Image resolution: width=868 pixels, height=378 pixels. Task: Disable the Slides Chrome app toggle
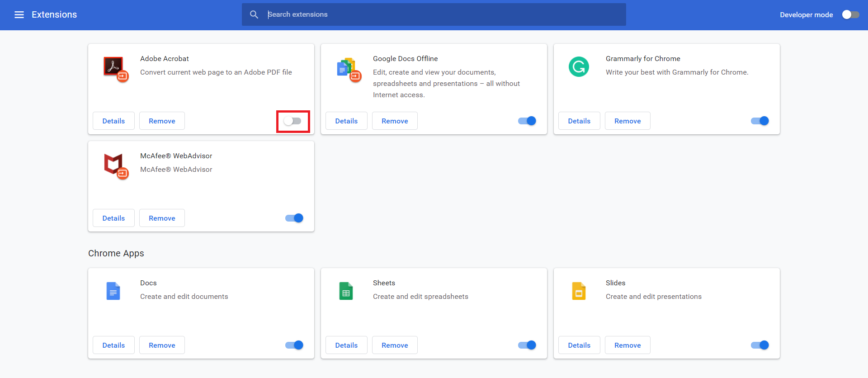tap(759, 345)
